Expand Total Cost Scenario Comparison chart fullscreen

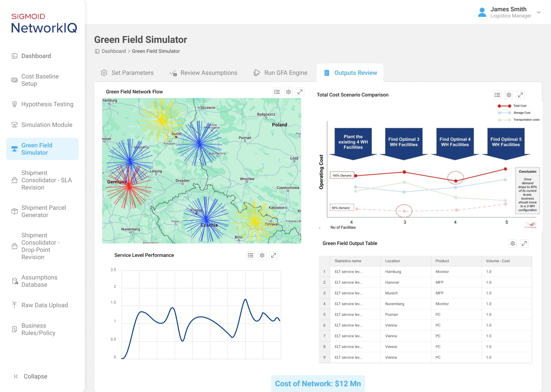[x=520, y=95]
